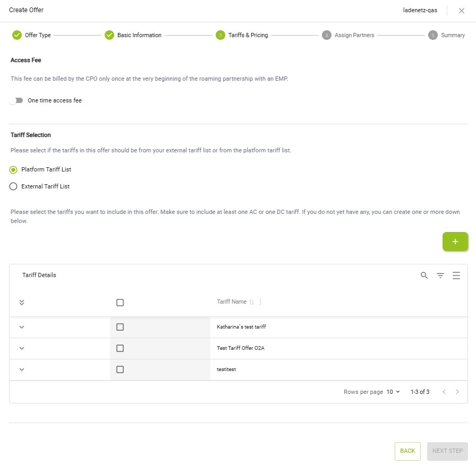Image resolution: width=476 pixels, height=473 pixels.
Task: Go to previous table page arrow
Action: click(x=444, y=392)
